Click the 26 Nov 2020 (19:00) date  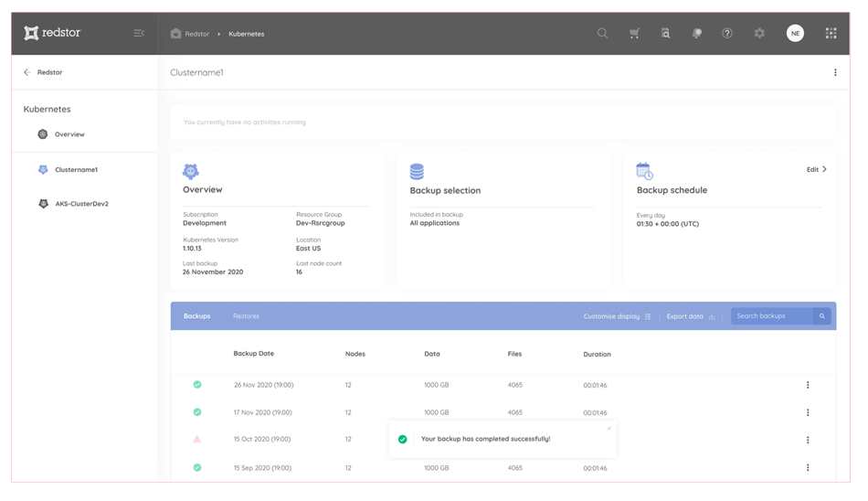(x=263, y=385)
